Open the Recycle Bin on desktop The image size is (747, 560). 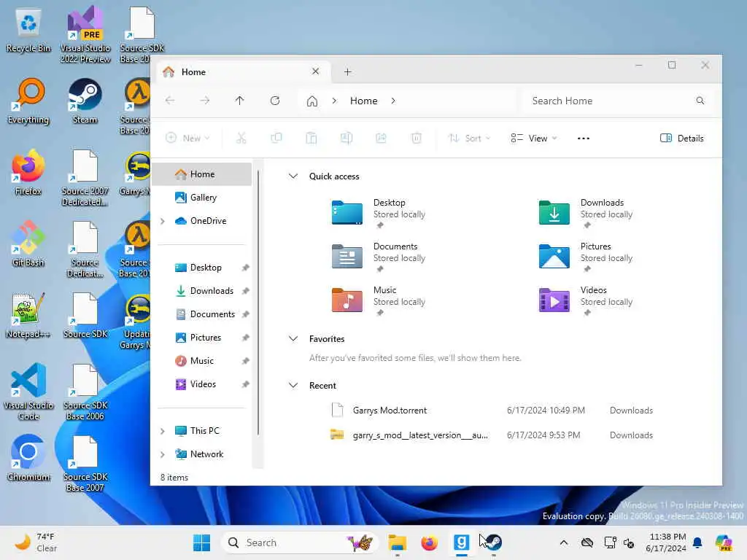coord(28,29)
